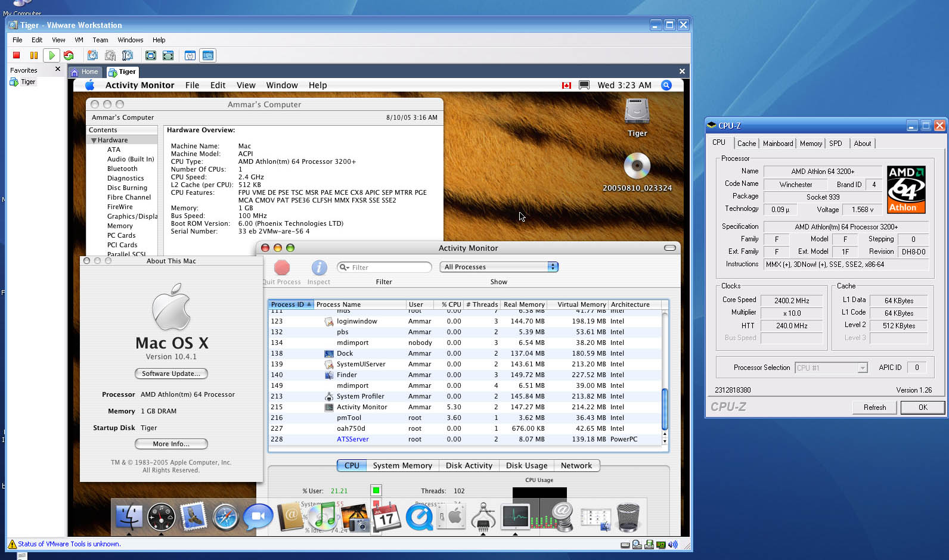Toggle the Activity Monitor toolbar pill button
This screenshot has width=949, height=560.
pyautogui.click(x=670, y=248)
